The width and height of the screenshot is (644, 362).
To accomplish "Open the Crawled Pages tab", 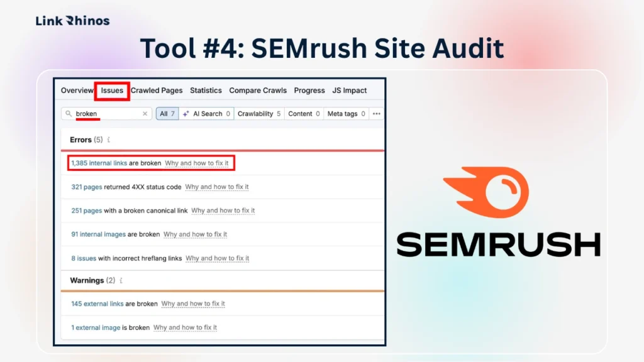I will click(157, 90).
